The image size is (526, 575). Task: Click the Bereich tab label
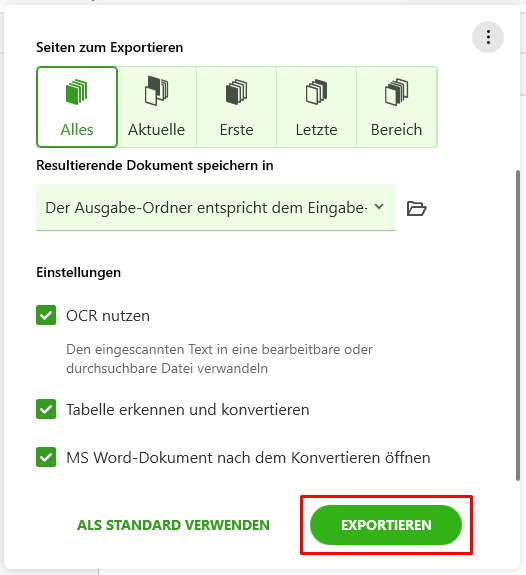pyautogui.click(x=396, y=130)
